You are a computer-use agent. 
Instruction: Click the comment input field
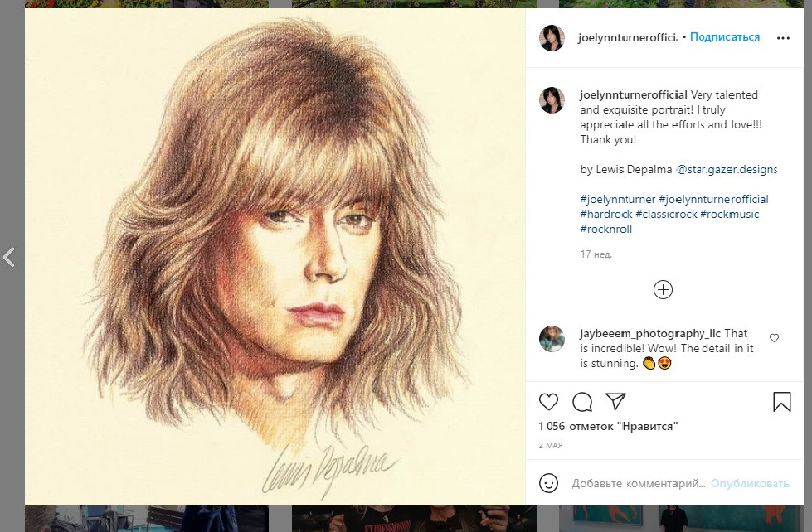coord(638,483)
